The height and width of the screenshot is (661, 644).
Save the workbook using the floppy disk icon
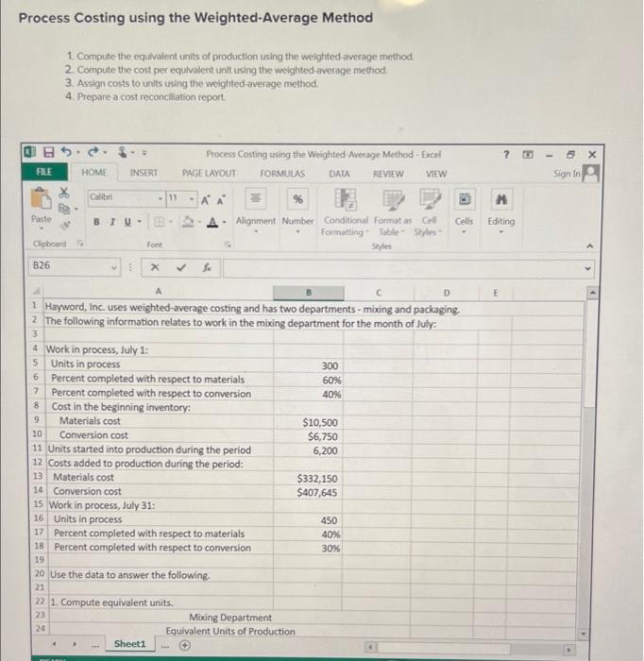[x=49, y=152]
